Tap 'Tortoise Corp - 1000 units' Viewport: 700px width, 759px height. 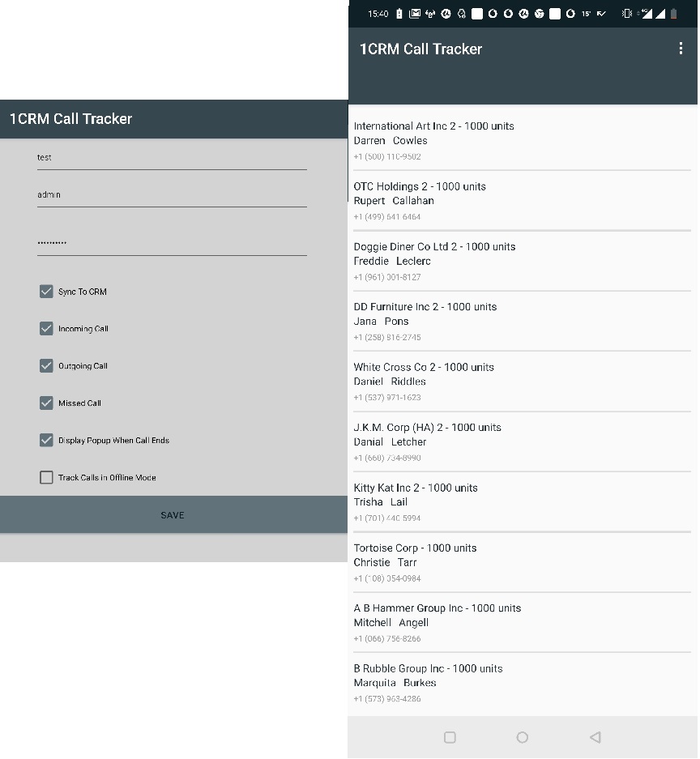415,548
